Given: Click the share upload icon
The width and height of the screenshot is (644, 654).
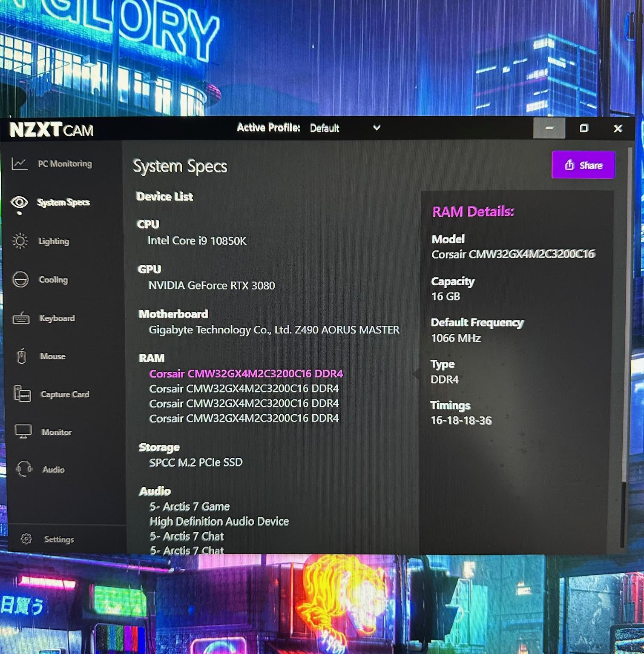Looking at the screenshot, I should pos(569,165).
